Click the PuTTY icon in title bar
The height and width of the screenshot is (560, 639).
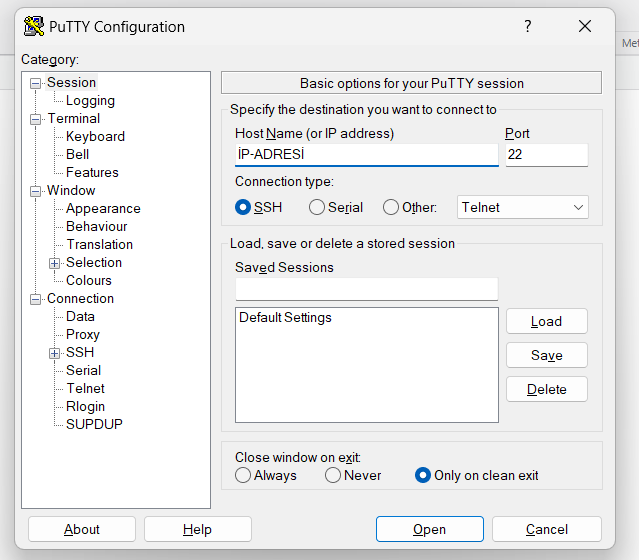33,26
